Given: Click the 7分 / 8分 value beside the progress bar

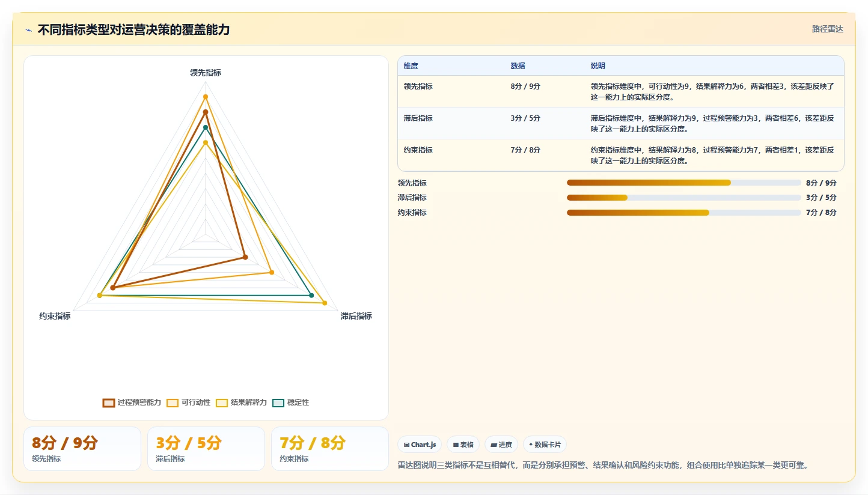Looking at the screenshot, I should [x=821, y=213].
